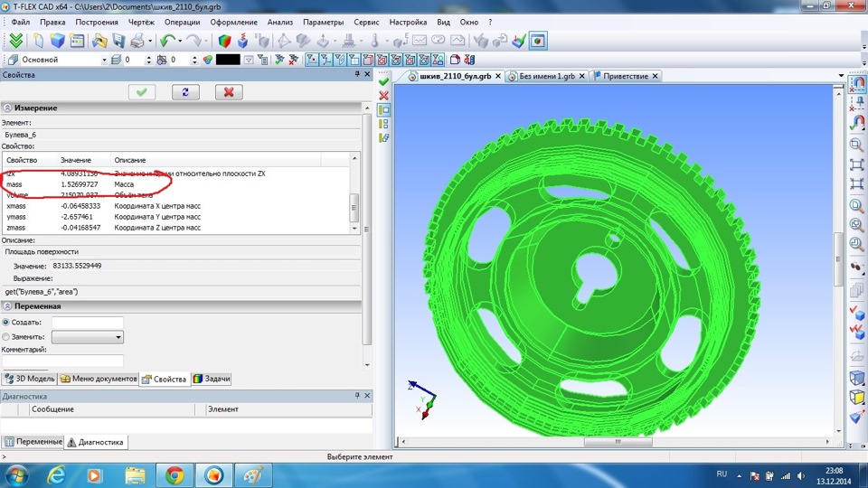
Task: Cancel measurement with the red X button
Action: [x=229, y=92]
